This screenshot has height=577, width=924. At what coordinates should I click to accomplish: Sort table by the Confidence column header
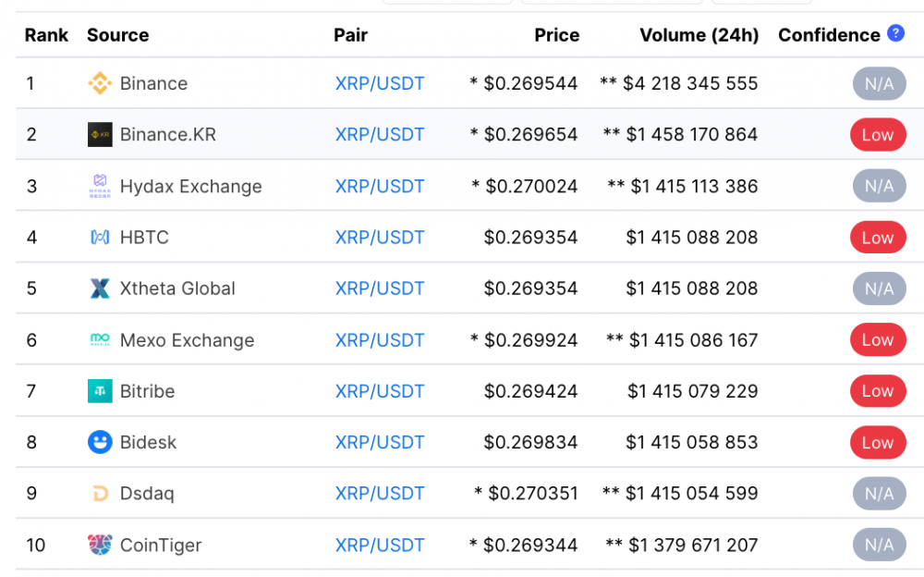(x=829, y=35)
